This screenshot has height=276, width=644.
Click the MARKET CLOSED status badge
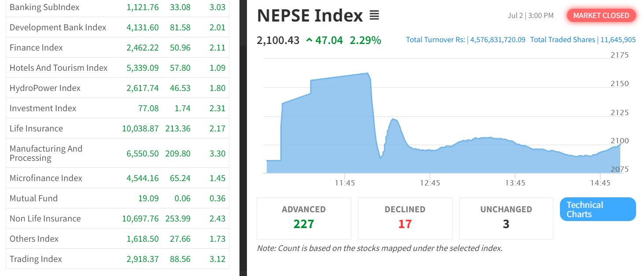click(601, 15)
